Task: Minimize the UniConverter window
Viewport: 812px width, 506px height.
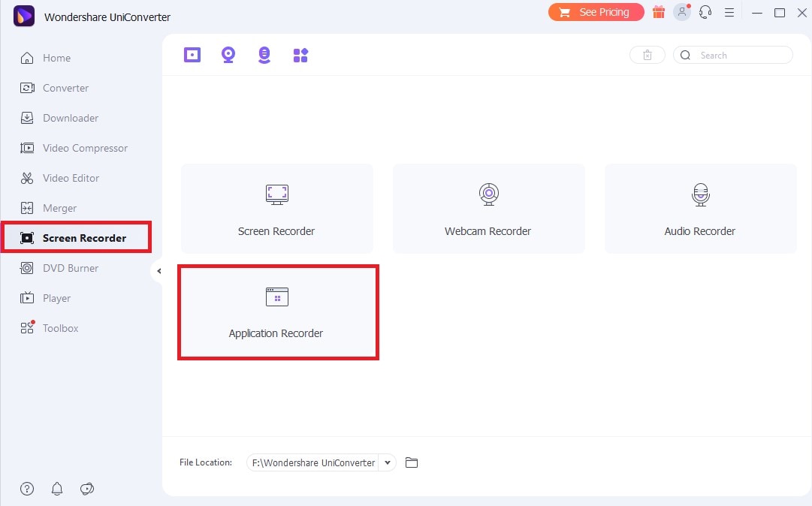Action: 757,13
